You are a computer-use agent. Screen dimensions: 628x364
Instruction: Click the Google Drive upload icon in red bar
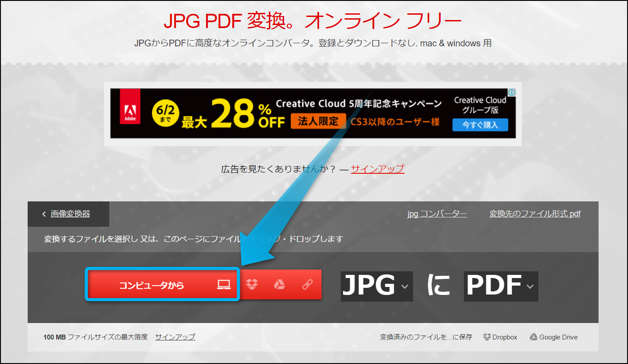(x=279, y=285)
